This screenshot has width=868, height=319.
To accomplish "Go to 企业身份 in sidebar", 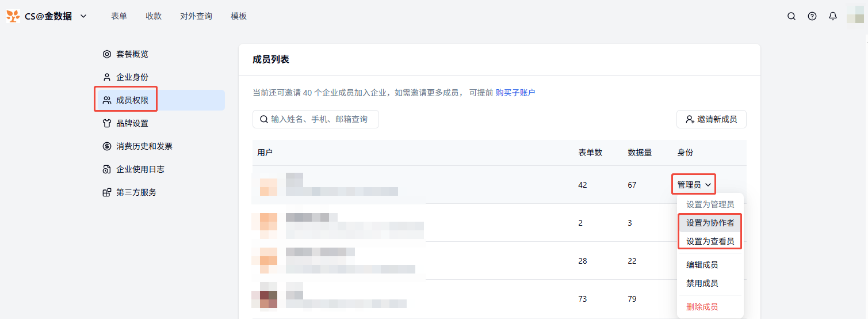I will (132, 77).
